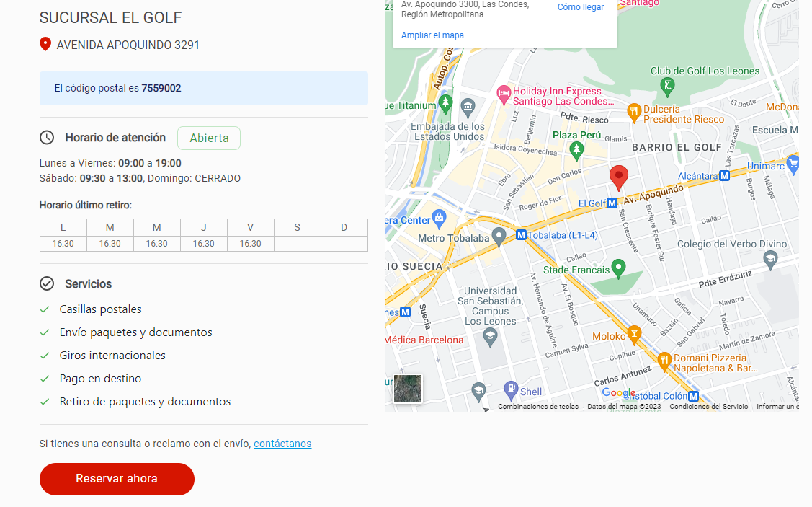Click the Universidad San Sebastián campus marker
The image size is (812, 507).
point(490,338)
